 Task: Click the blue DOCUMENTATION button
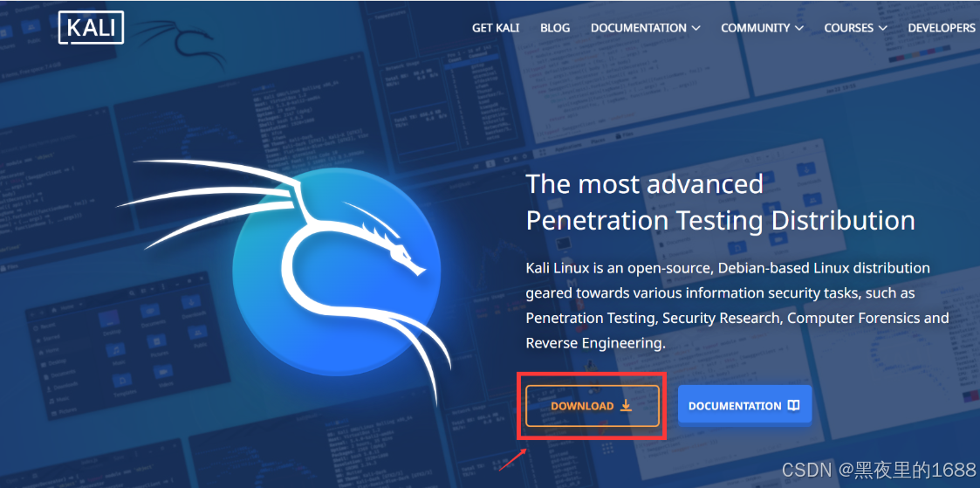(x=744, y=406)
